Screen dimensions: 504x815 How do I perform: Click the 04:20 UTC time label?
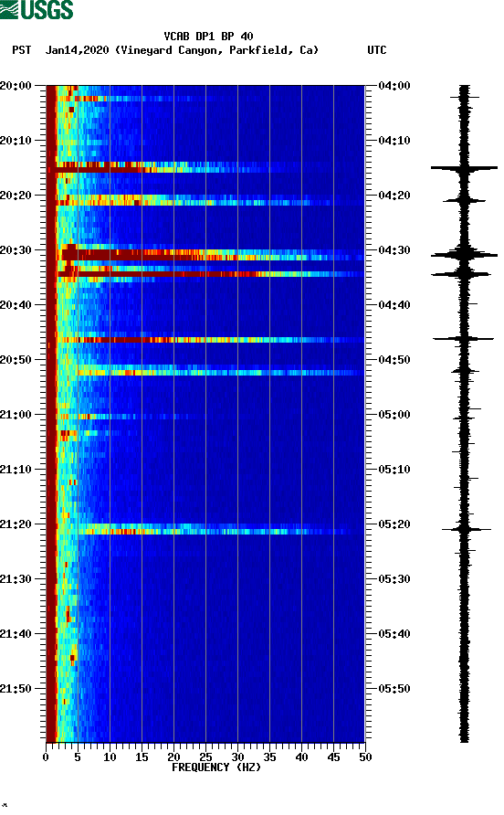click(x=394, y=196)
